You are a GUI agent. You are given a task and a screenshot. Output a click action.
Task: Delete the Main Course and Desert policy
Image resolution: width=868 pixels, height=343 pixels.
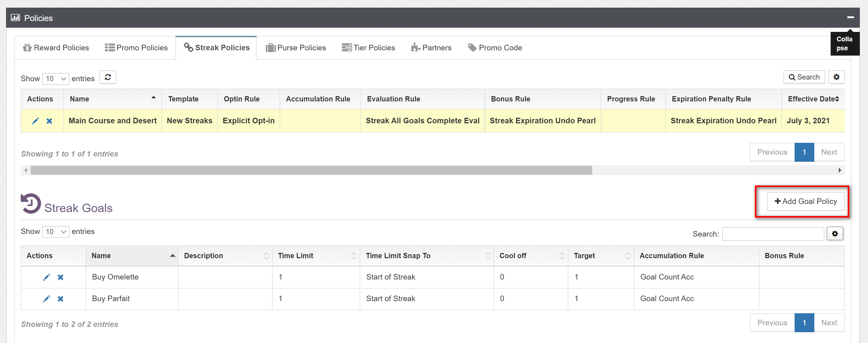tap(49, 121)
